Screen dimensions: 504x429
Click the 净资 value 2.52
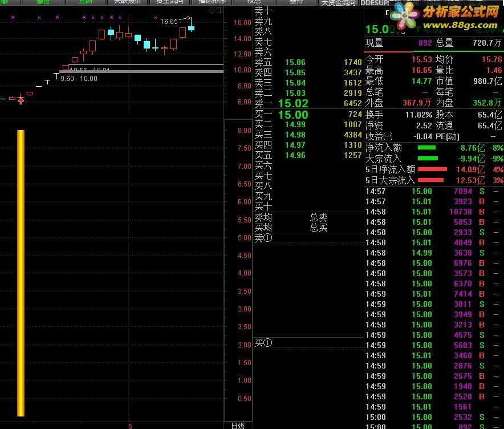(424, 126)
